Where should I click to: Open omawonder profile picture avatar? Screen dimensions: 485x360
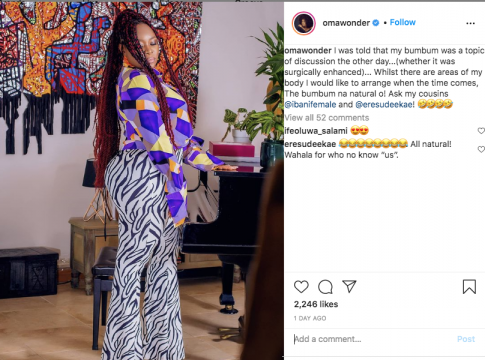[304, 23]
